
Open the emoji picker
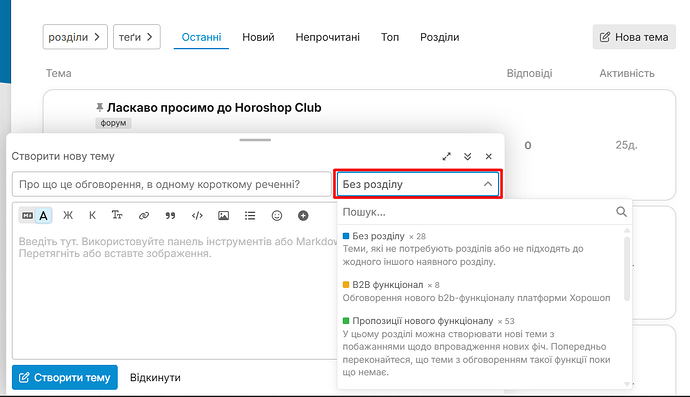pos(276,216)
